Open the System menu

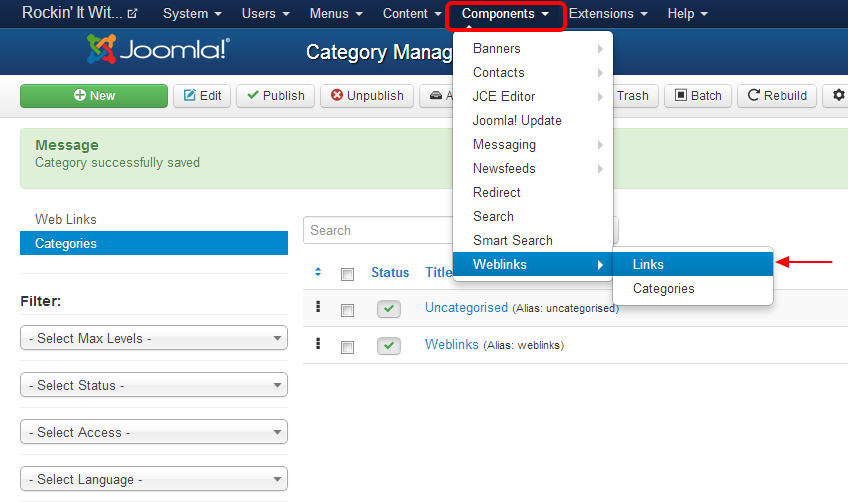pyautogui.click(x=192, y=14)
